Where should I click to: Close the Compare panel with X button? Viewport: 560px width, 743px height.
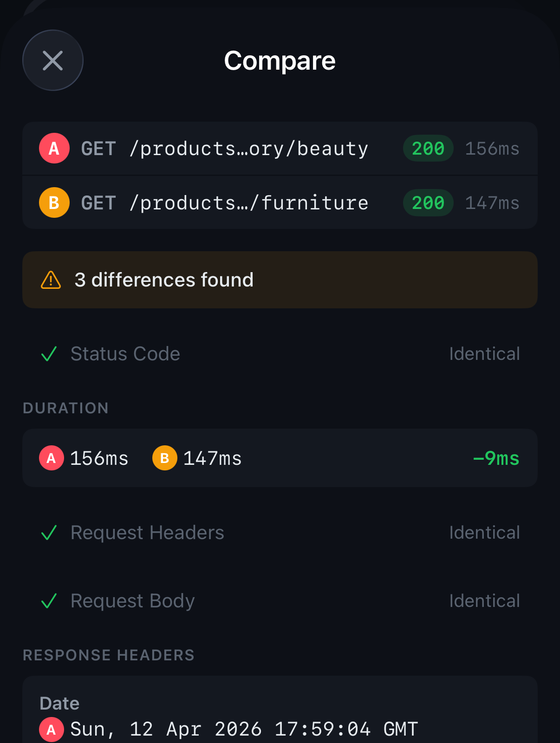(53, 60)
